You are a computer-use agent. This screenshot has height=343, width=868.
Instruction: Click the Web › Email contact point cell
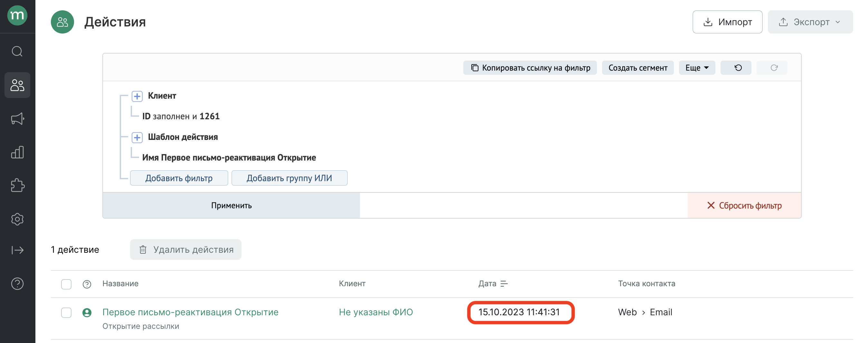[645, 312]
